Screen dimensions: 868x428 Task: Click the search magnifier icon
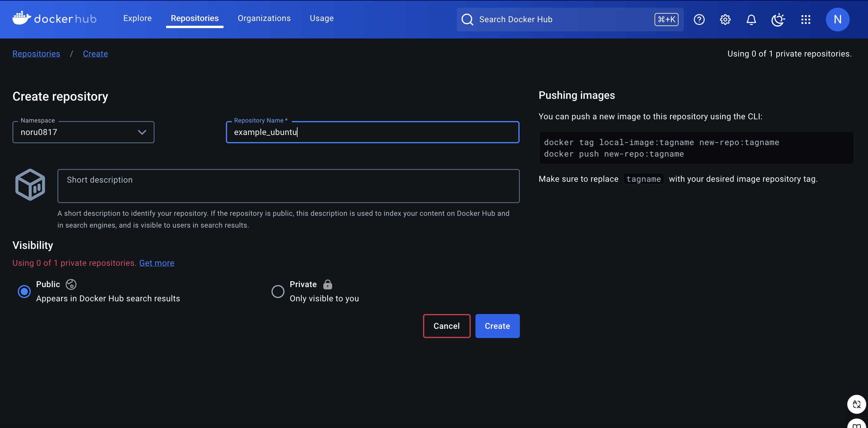(467, 20)
